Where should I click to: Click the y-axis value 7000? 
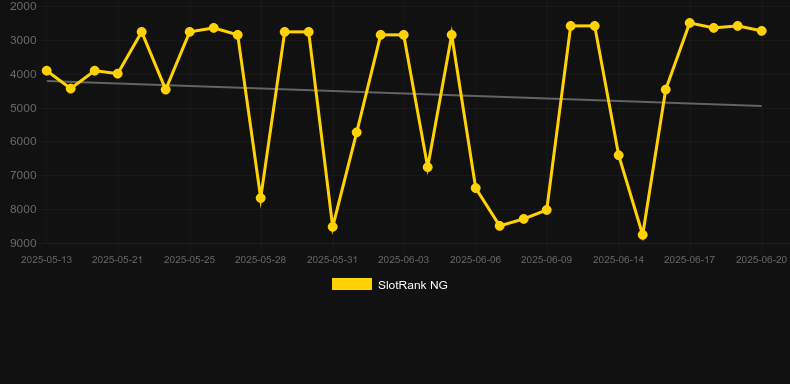click(23, 175)
